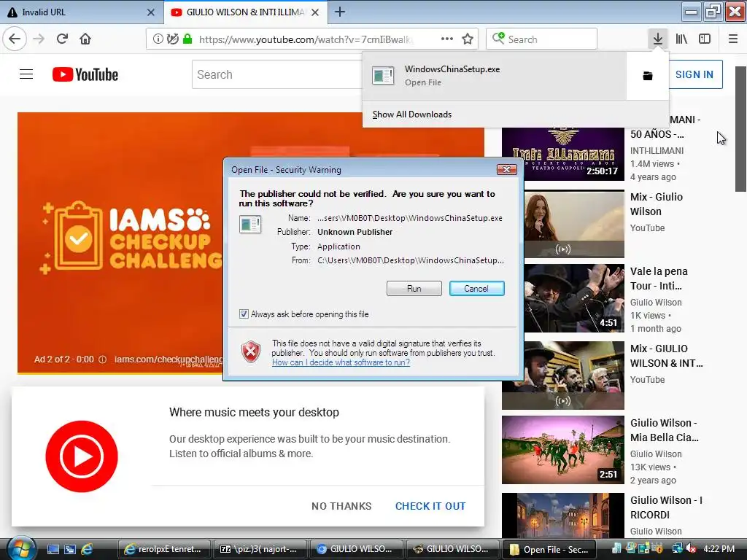Open WindowsChinaSetup.exe from downloads list
This screenshot has height=560, width=747.
pos(495,75)
